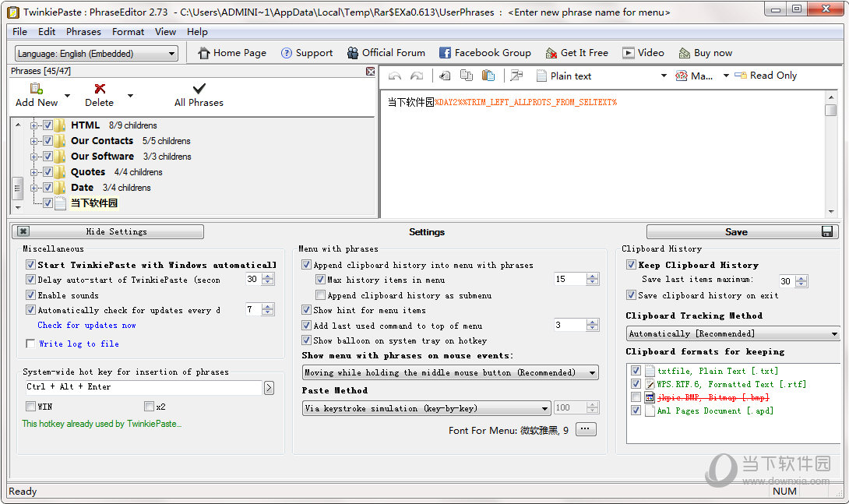The width and height of the screenshot is (849, 504).
Task: Click the Macros icon labeled Ma...
Action: coord(682,76)
